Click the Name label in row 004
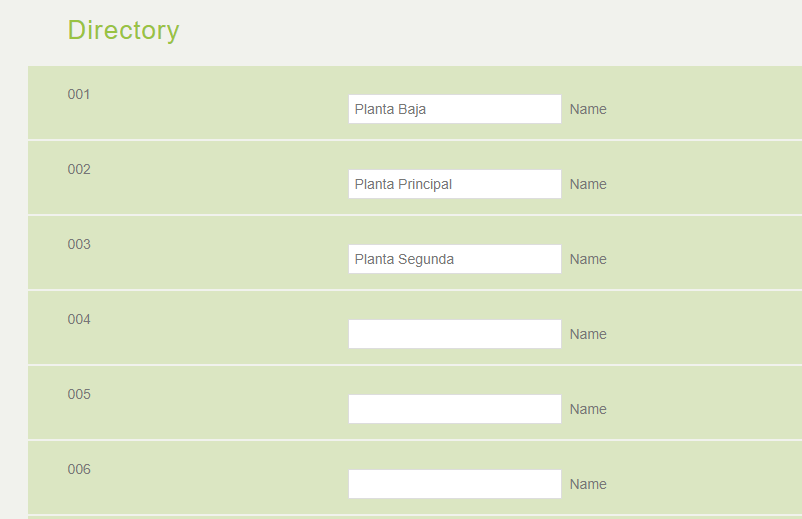802x519 pixels. 588,335
